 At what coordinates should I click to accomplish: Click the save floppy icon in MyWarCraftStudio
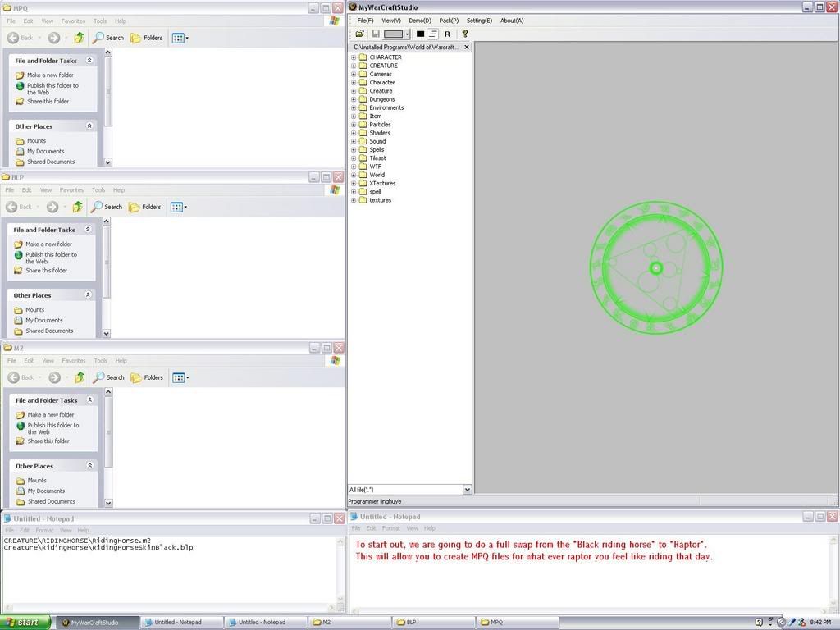coord(376,34)
